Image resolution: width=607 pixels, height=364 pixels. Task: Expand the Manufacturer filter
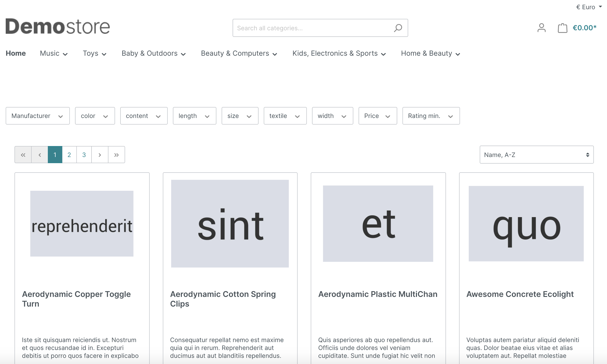pos(38,116)
